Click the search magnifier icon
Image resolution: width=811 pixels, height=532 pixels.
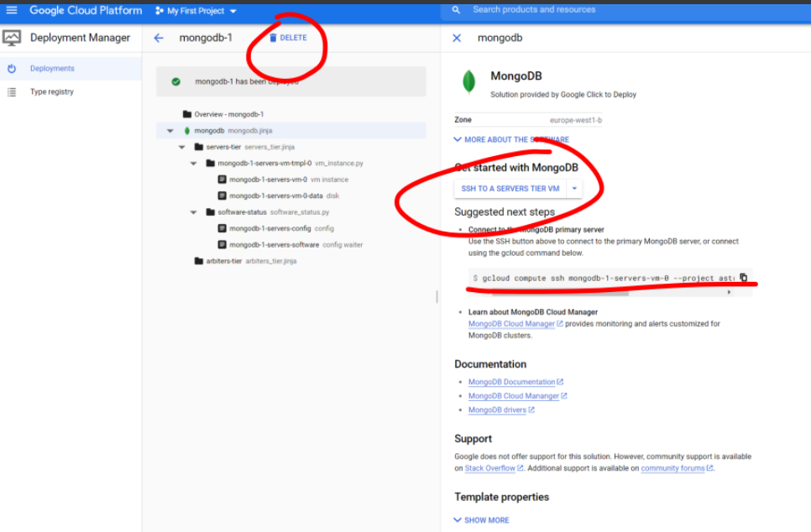[x=456, y=10]
